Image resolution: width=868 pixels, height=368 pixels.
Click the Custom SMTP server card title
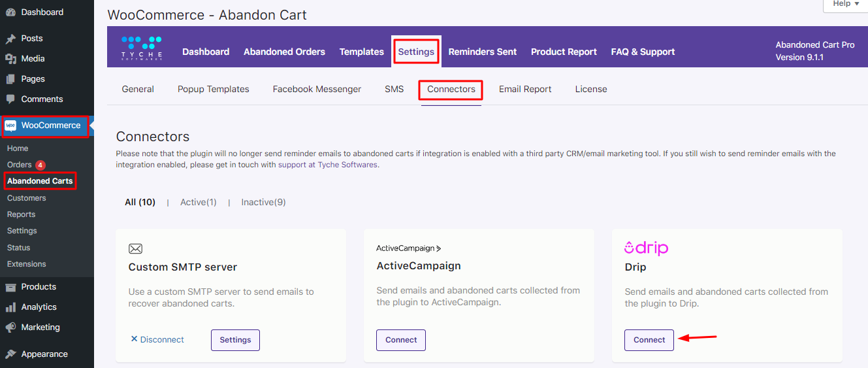click(x=183, y=267)
